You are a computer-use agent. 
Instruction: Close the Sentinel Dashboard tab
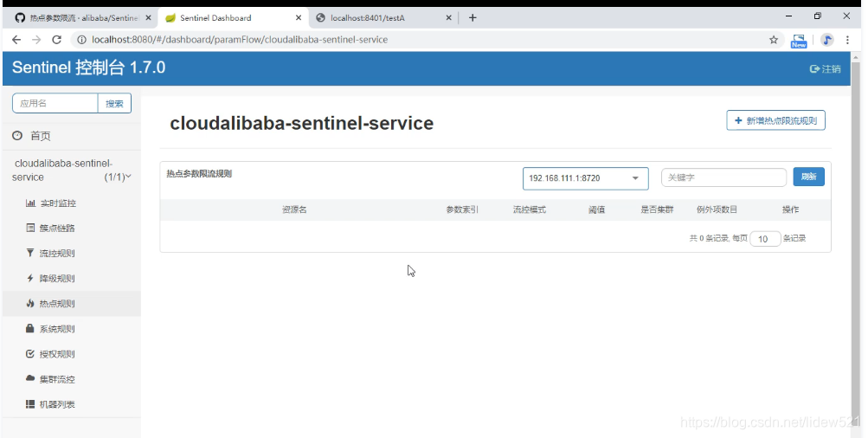click(299, 17)
